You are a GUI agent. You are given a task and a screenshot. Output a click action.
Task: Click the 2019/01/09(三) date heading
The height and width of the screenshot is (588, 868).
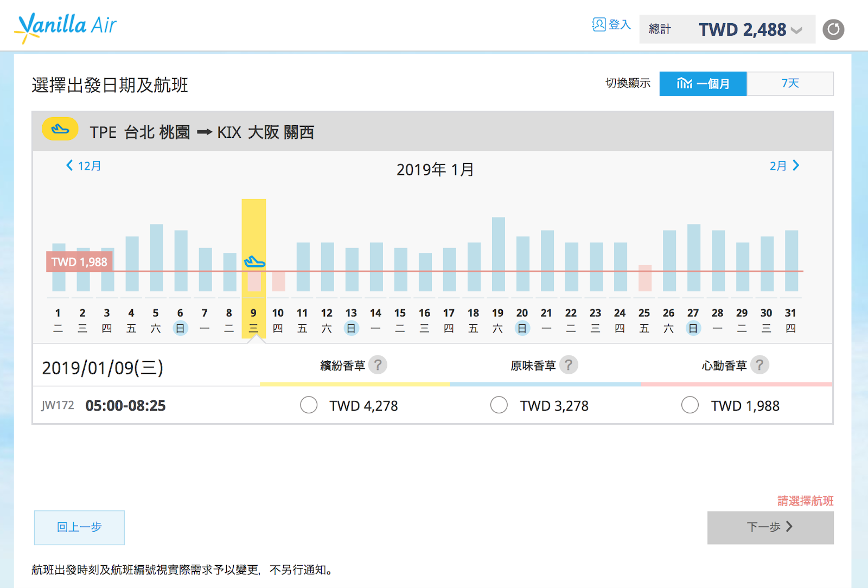coord(103,368)
